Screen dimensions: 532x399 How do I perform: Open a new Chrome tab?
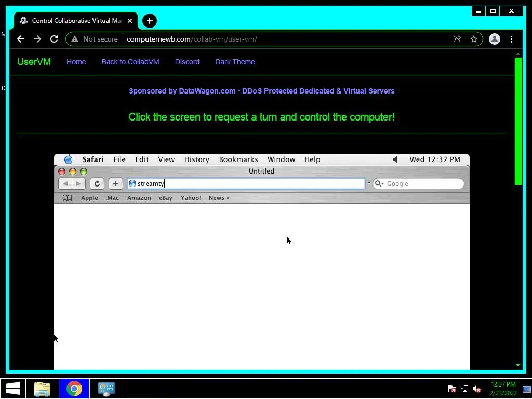pos(149,21)
